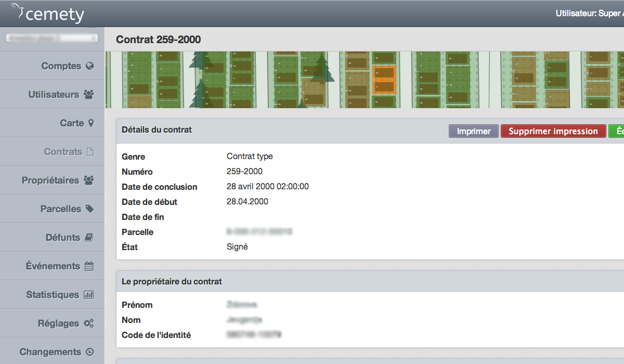Click the green edit button

617,131
